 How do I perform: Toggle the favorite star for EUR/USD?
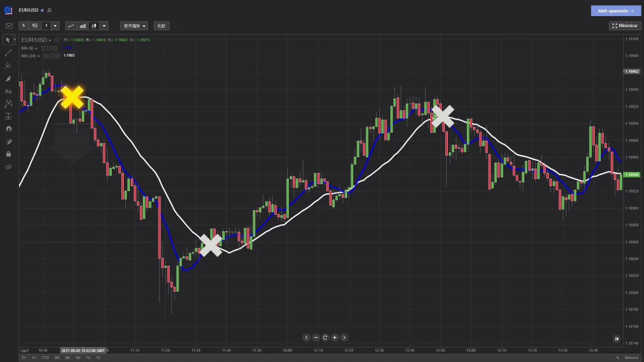[x=42, y=10]
